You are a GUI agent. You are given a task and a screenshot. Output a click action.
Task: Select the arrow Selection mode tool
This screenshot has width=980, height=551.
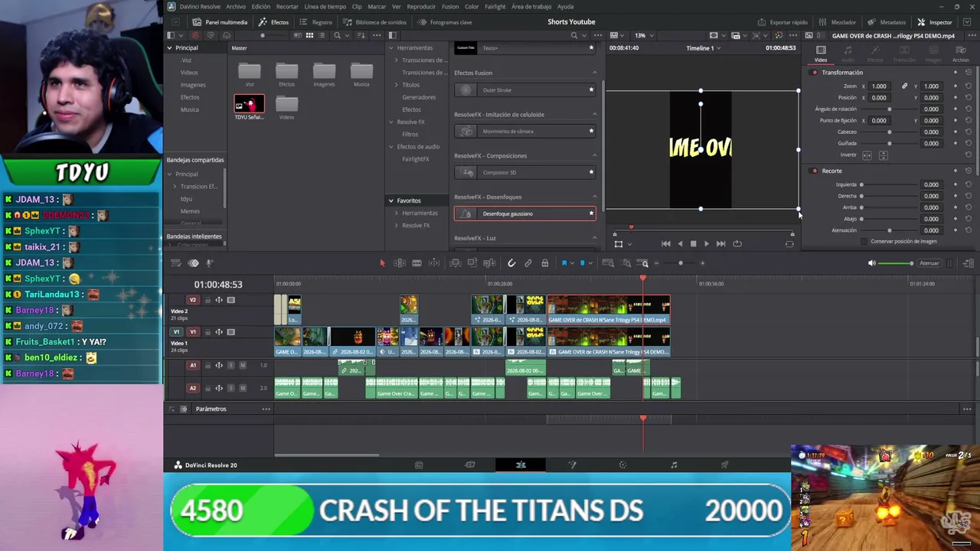click(382, 263)
